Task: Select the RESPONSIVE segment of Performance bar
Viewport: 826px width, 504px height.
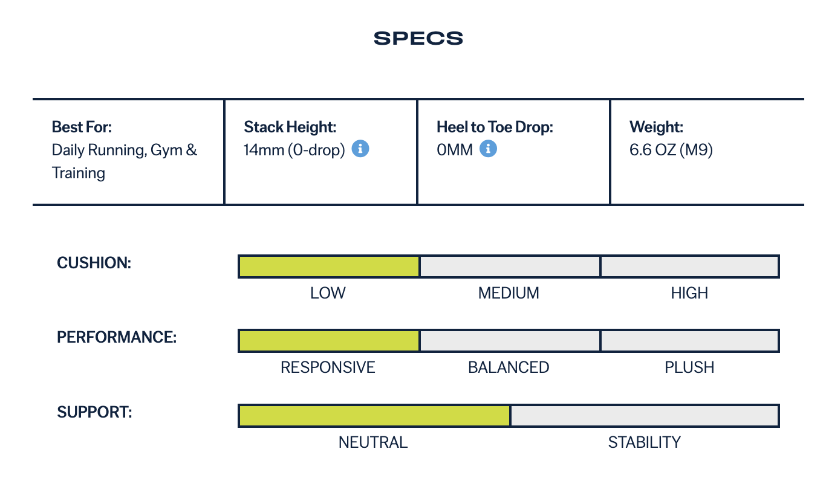Action: (329, 341)
